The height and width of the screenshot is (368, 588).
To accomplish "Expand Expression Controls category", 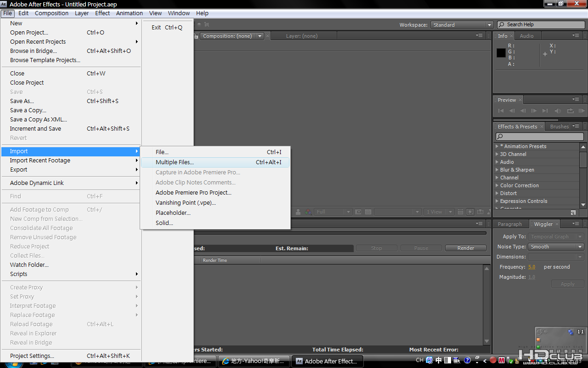I will coord(497,201).
